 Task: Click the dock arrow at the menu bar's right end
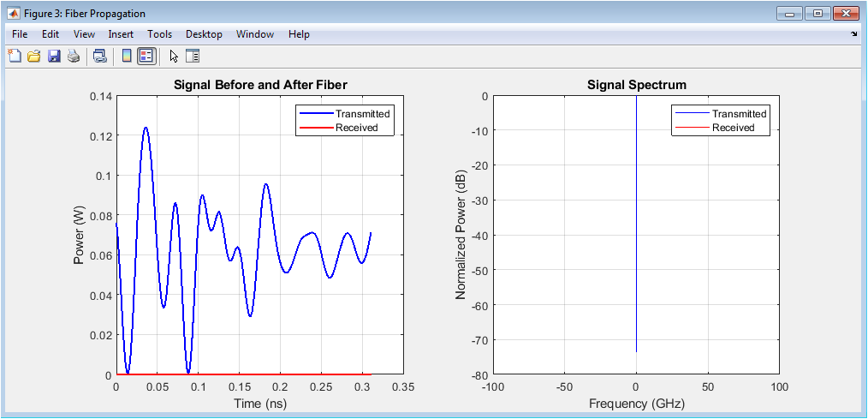pos(853,34)
